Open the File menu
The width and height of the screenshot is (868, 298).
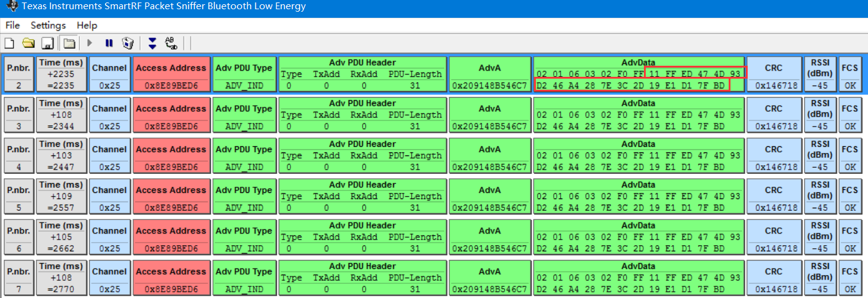coord(12,25)
